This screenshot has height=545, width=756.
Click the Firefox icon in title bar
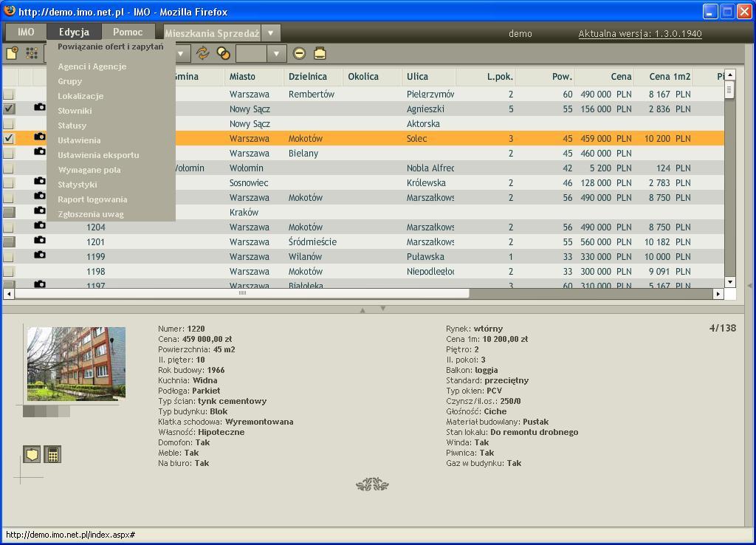pyautogui.click(x=9, y=10)
